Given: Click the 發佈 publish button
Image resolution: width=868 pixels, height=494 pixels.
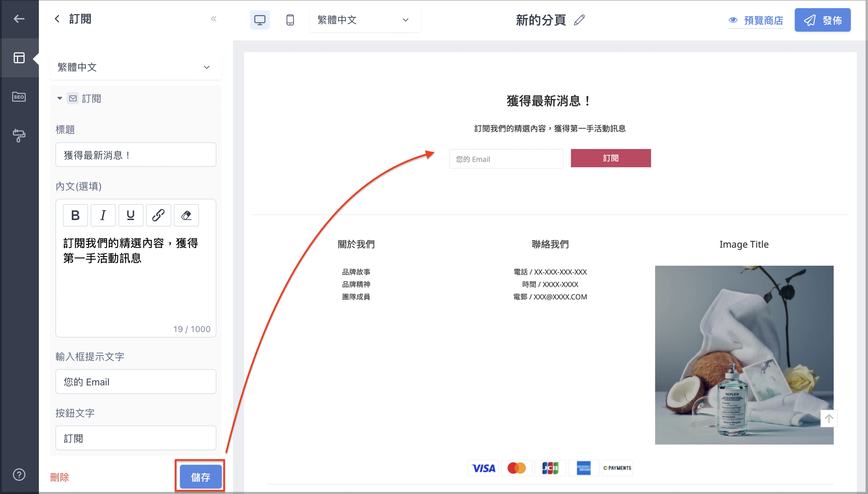Looking at the screenshot, I should (x=822, y=20).
